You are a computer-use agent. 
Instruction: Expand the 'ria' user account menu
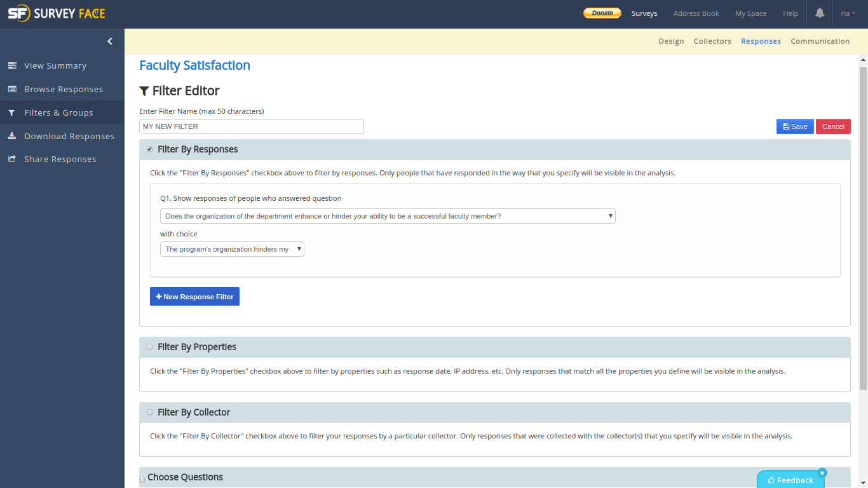pos(848,13)
